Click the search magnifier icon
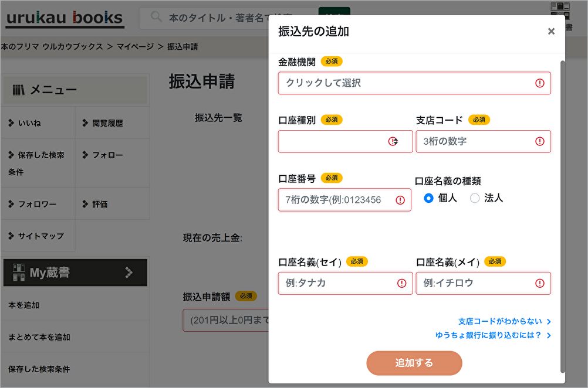The width and height of the screenshot is (588, 388). 156,18
